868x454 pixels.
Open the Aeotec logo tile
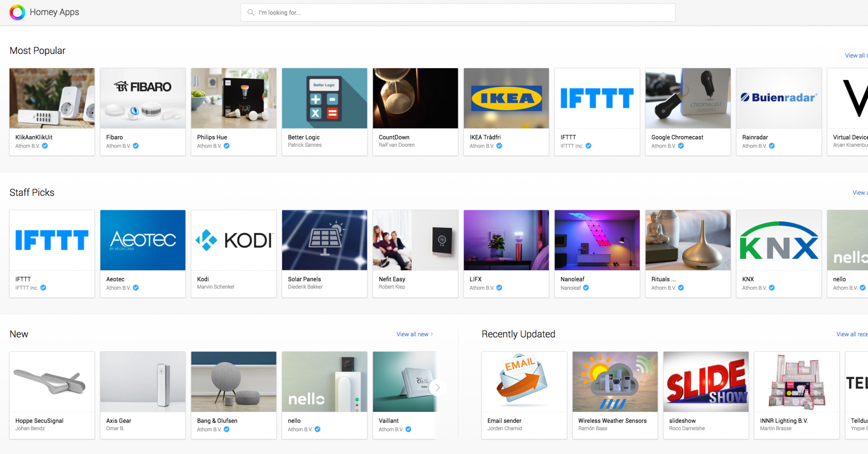143,240
